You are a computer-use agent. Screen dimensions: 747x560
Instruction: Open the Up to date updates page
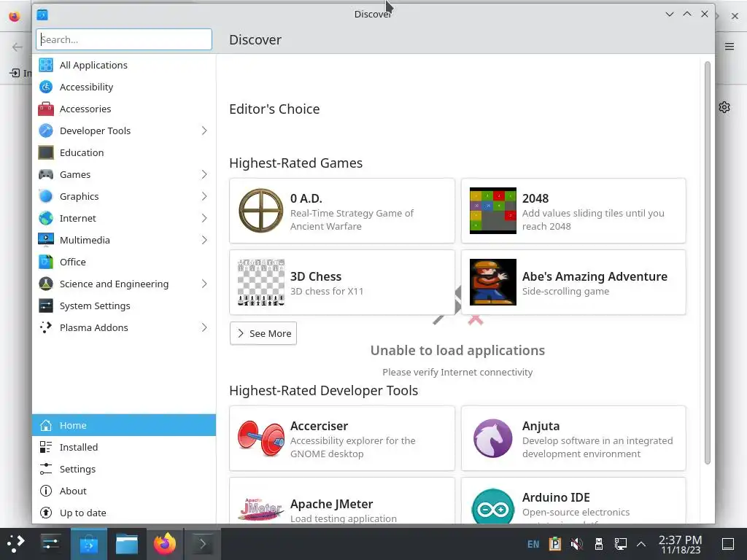124,513
